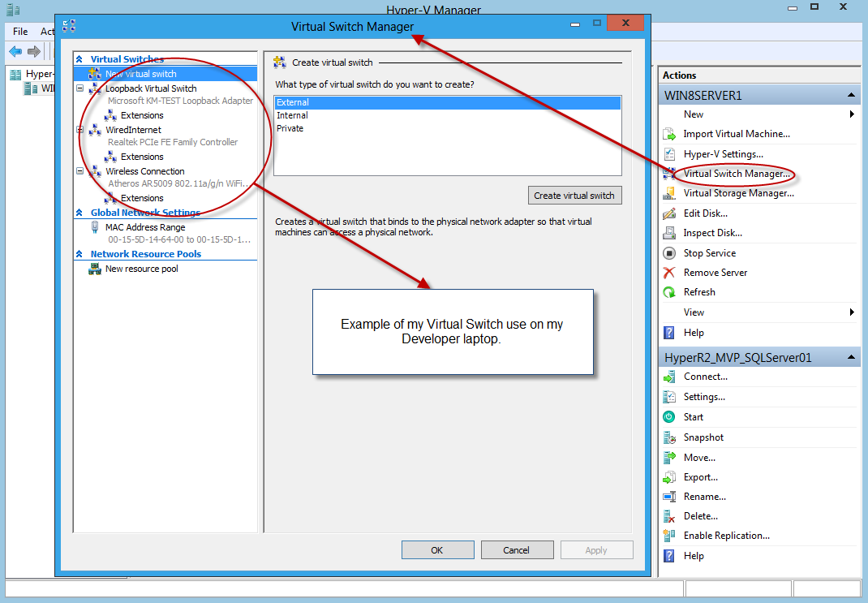Click the Virtual Storage Manager icon
The width and height of the screenshot is (868, 603).
pyautogui.click(x=669, y=193)
